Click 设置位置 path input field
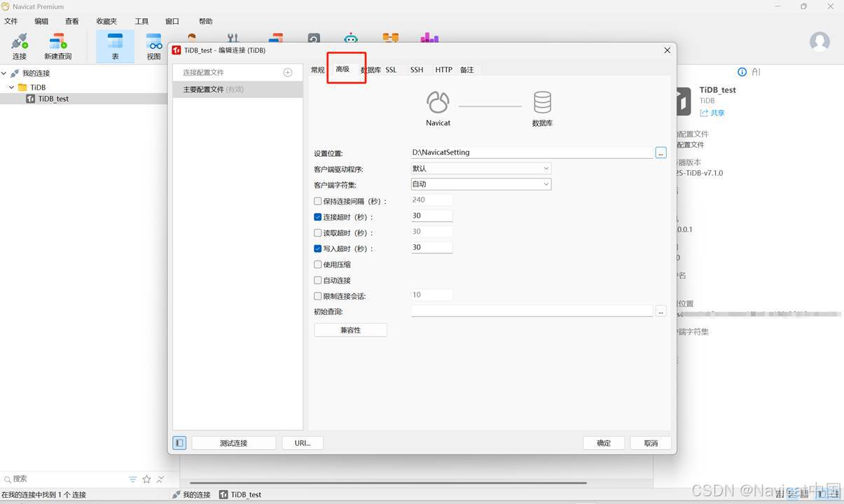The height and width of the screenshot is (504, 844). tap(532, 153)
